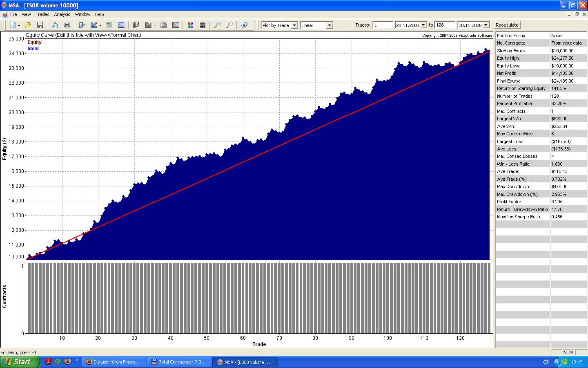
Task: Click the help info toolbar icon
Action: click(244, 25)
